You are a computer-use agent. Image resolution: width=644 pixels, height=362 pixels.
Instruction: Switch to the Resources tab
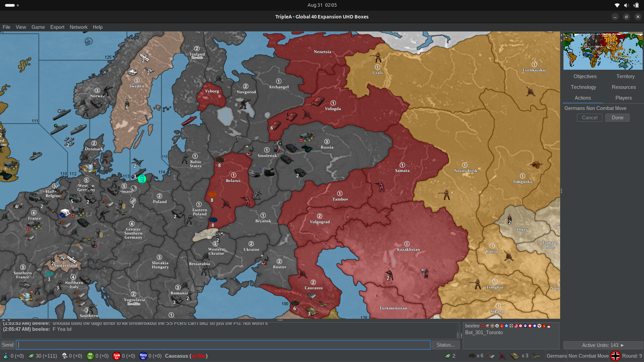pyautogui.click(x=624, y=87)
